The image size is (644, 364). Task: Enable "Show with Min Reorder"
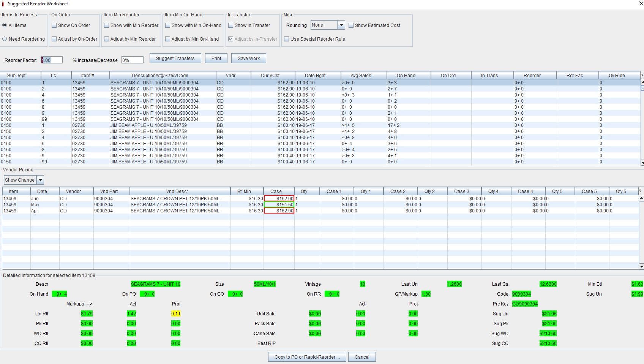[x=107, y=25]
